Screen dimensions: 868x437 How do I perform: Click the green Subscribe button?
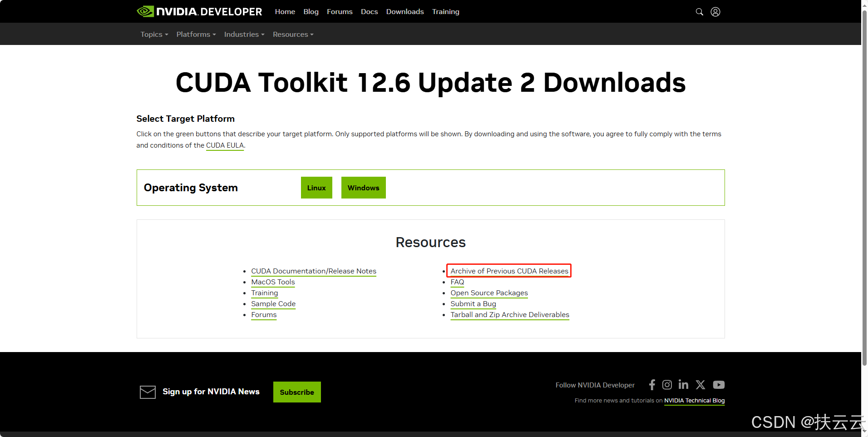click(297, 392)
